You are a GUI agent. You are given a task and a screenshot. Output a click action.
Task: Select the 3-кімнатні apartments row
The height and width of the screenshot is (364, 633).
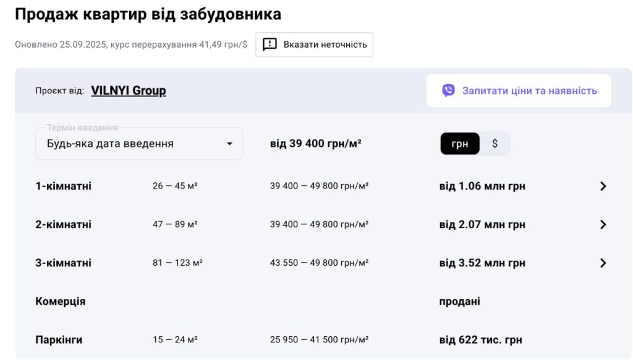click(x=64, y=263)
